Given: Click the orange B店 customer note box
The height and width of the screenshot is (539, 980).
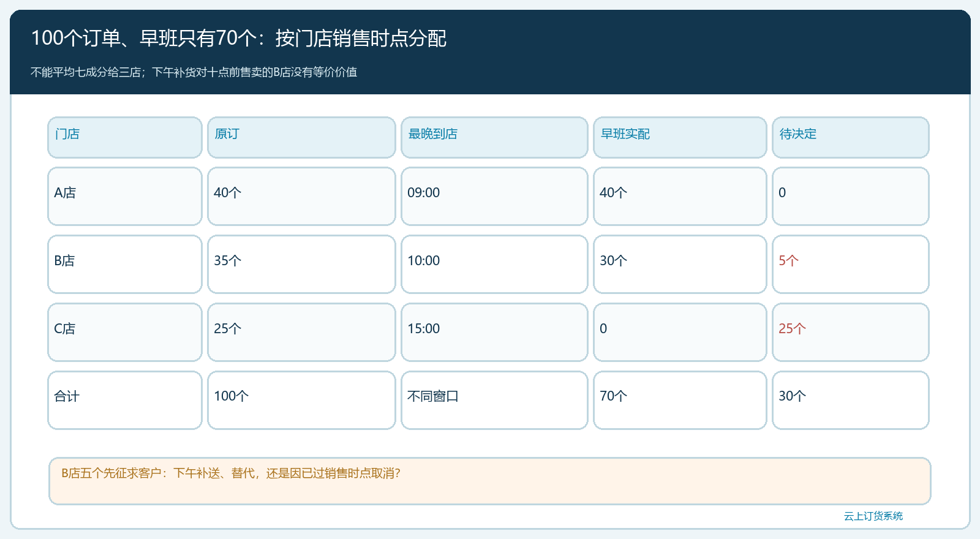Looking at the screenshot, I should [x=490, y=481].
